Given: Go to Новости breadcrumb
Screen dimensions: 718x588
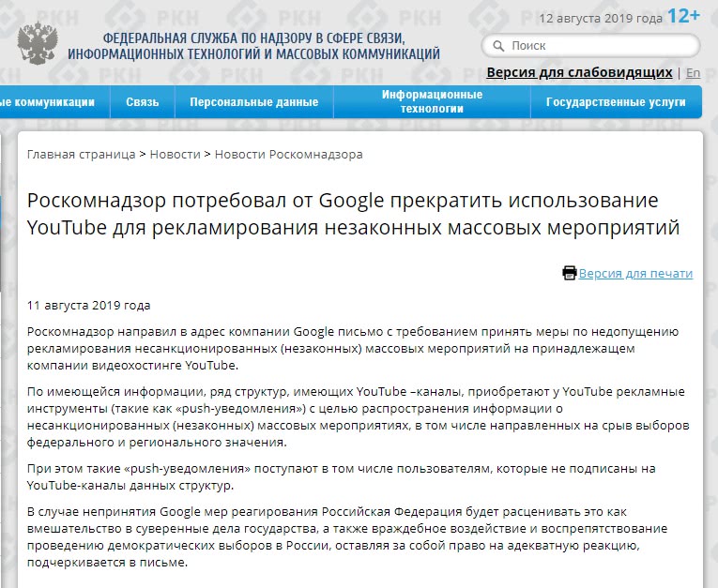Looking at the screenshot, I should [x=175, y=154].
